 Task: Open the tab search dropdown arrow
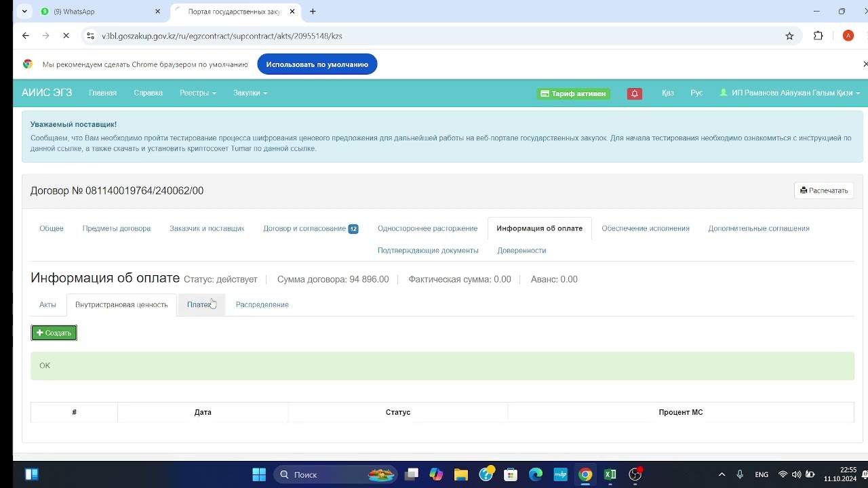coord(24,12)
